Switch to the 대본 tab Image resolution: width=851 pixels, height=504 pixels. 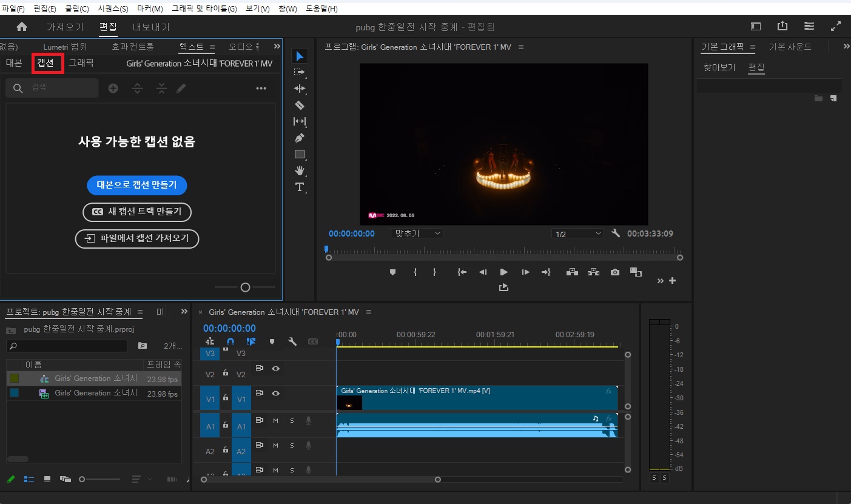[14, 62]
